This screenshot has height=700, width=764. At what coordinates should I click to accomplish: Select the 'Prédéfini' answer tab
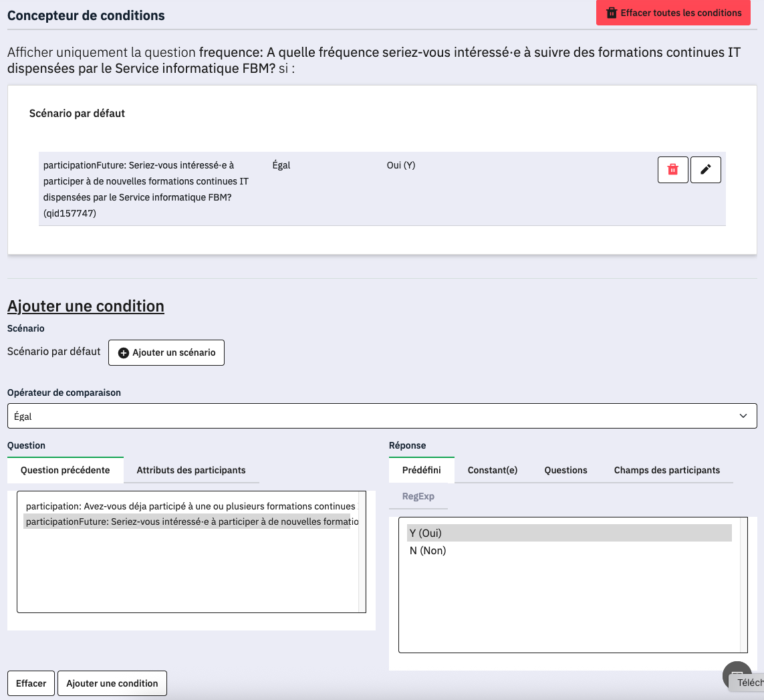click(421, 470)
